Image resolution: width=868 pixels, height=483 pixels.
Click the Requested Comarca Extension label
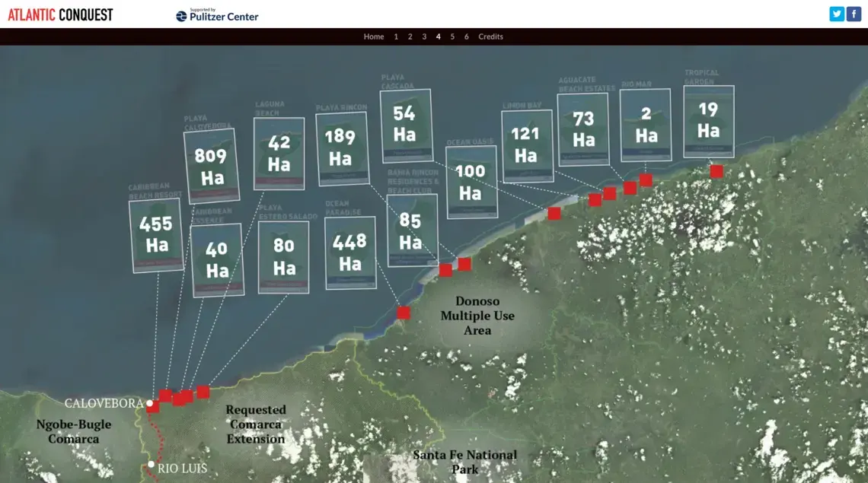tap(256, 424)
